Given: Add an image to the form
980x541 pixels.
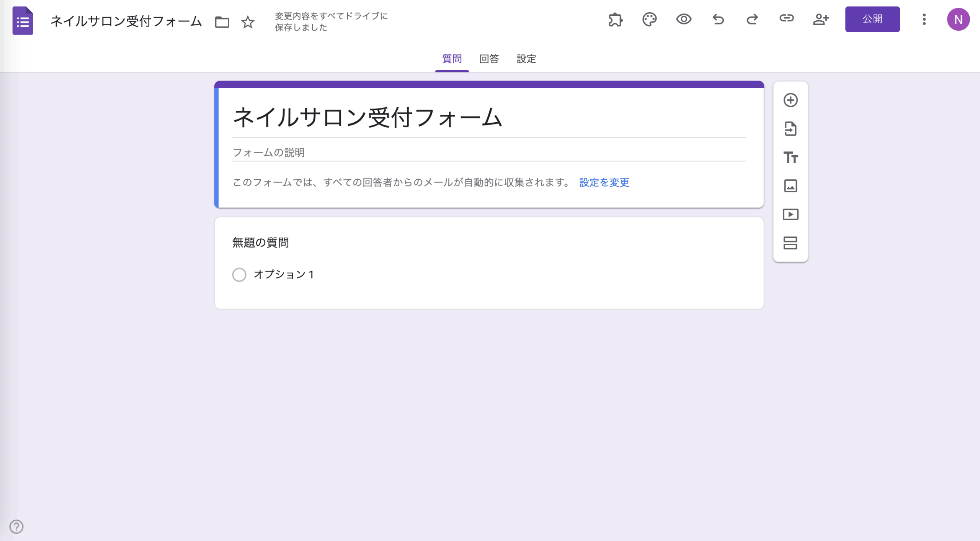Looking at the screenshot, I should (791, 186).
